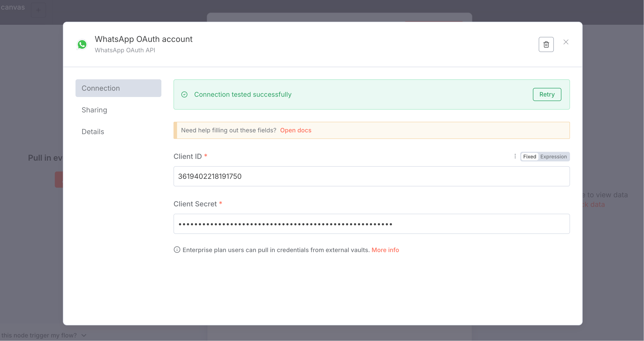Add new canvas tab with plus icon
Screen dimensions: 644x341
tap(38, 10)
